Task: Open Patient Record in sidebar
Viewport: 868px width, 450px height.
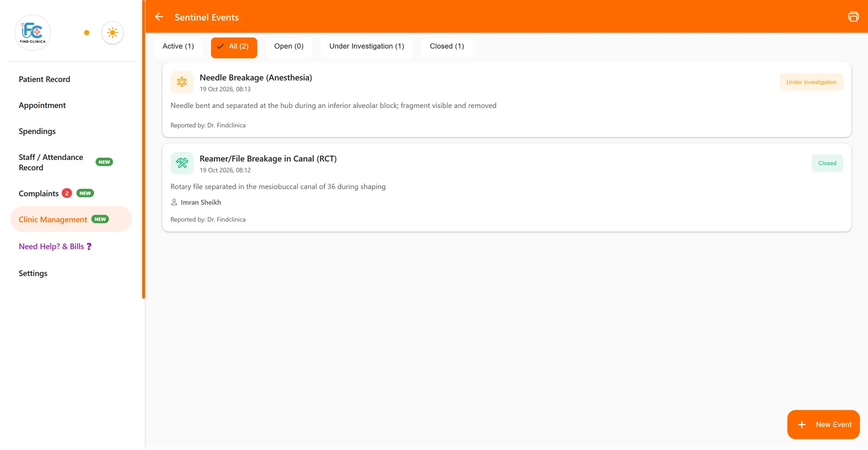Action: [44, 79]
